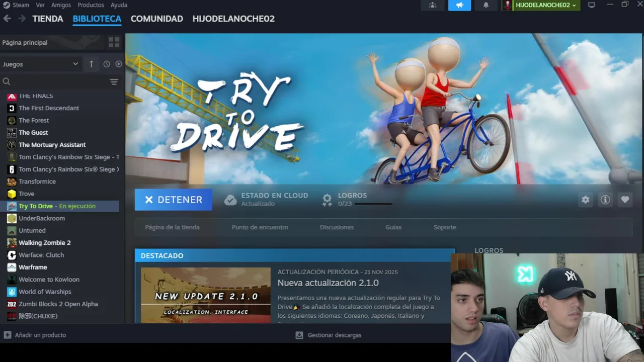Screen dimensions: 644x362
Task: Open the New Update 2.1.0 thumbnail
Action: [206, 295]
